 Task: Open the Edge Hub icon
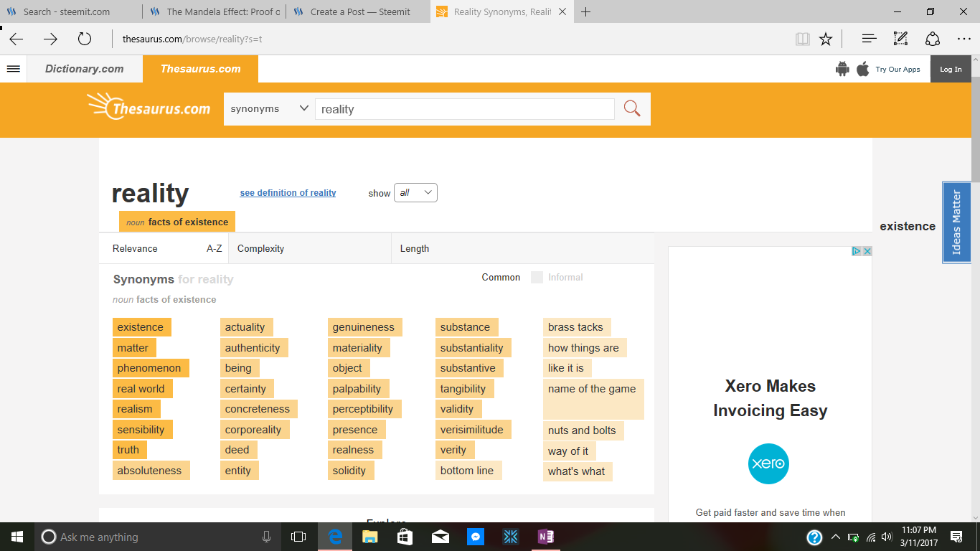click(869, 39)
